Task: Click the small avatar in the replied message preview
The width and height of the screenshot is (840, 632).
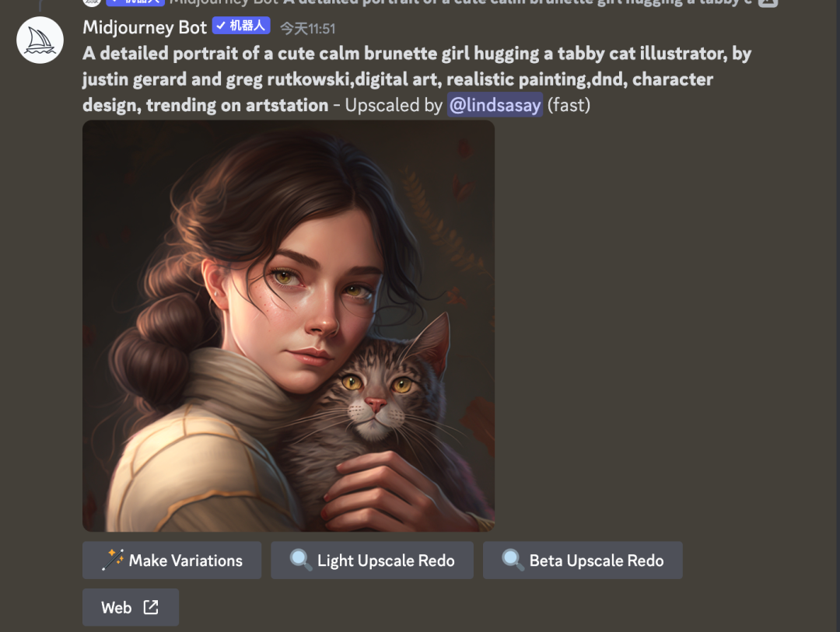Action: click(x=92, y=2)
